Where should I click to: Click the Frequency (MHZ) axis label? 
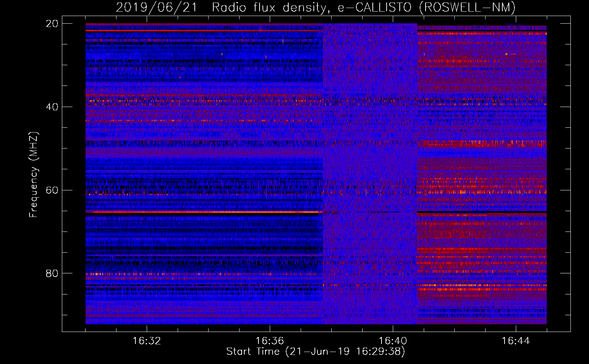[33, 175]
